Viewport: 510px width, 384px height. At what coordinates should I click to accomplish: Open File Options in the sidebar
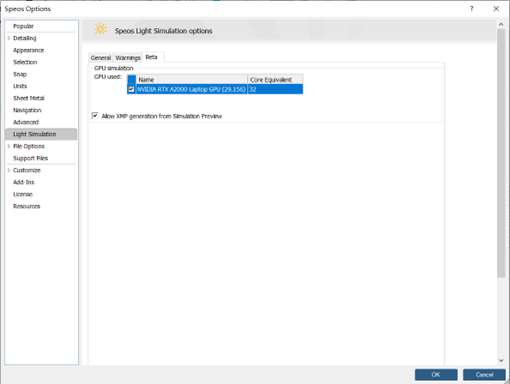coord(29,146)
